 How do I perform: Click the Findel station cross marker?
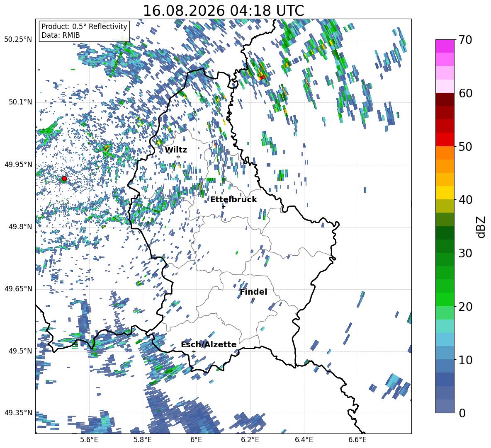click(253, 299)
